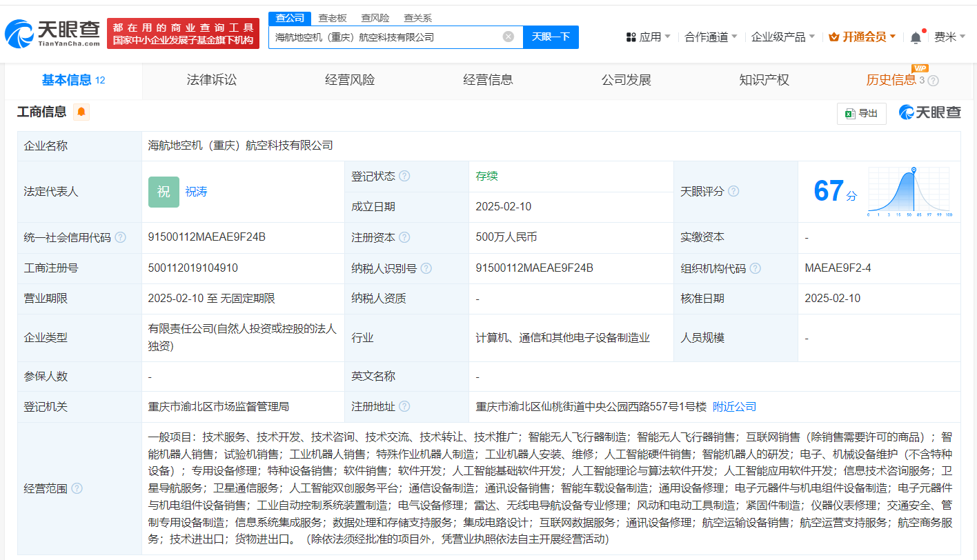Switch to the 法律诉讼 tab
This screenshot has height=560, width=977.
click(x=212, y=80)
